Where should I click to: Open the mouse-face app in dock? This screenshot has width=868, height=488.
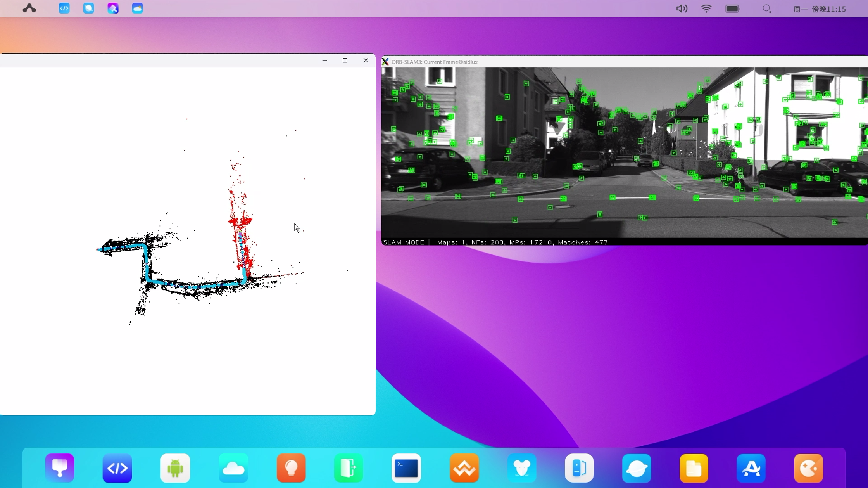pyautogui.click(x=522, y=468)
